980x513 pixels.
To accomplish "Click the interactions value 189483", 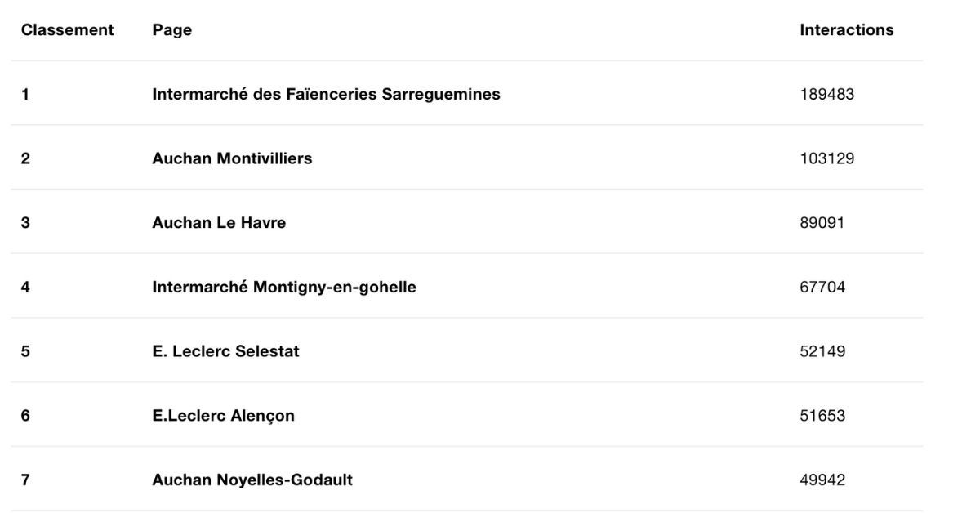I will tap(826, 94).
